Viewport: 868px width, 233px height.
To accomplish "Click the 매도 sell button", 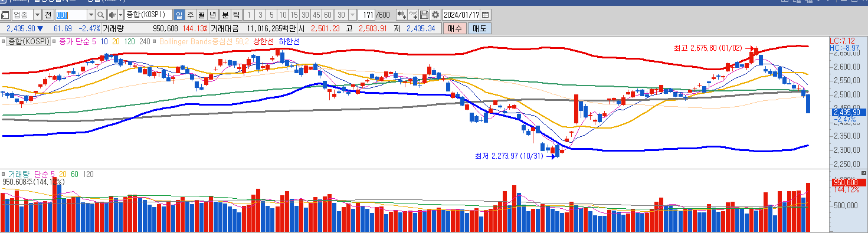I will 479,28.
